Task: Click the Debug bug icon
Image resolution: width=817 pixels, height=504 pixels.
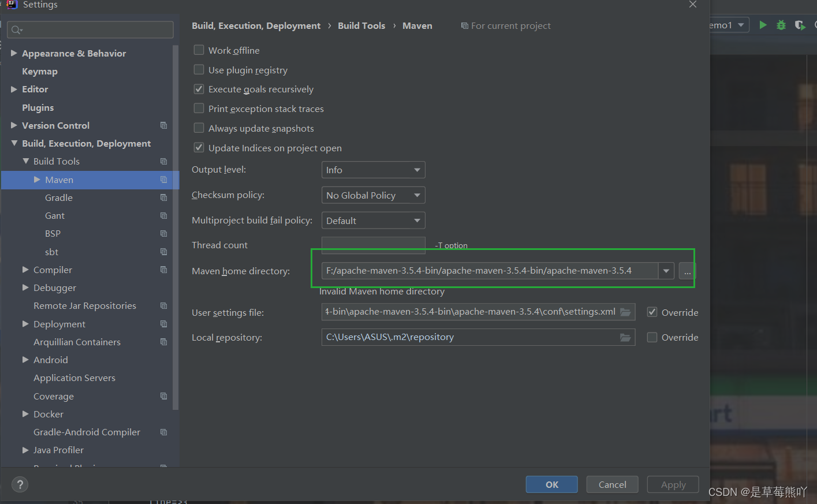Action: point(781,25)
